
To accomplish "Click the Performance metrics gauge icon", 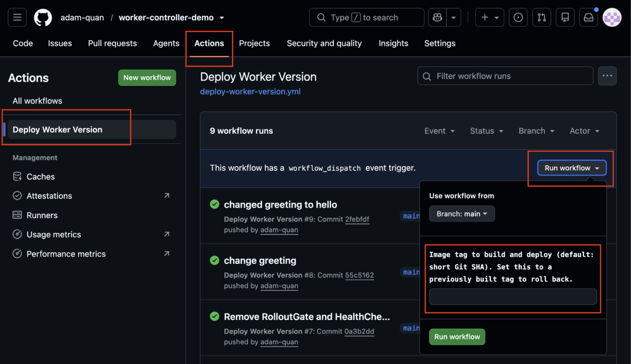I will pos(17,254).
